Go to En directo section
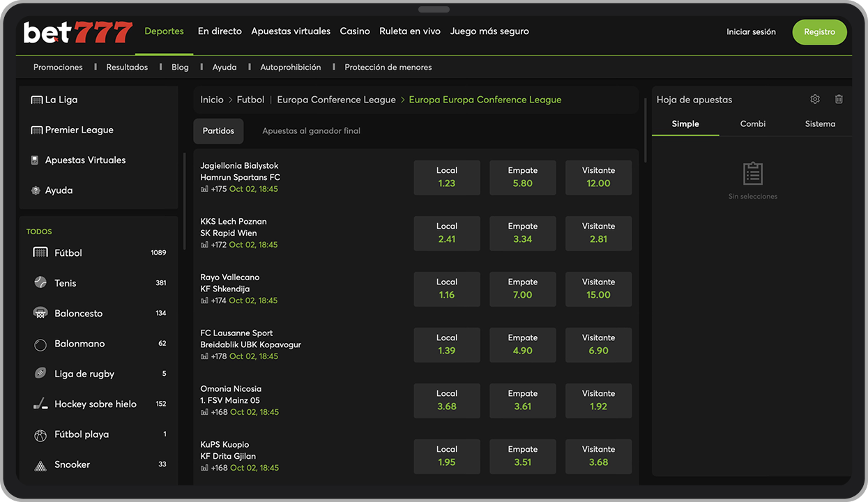 [x=220, y=31]
